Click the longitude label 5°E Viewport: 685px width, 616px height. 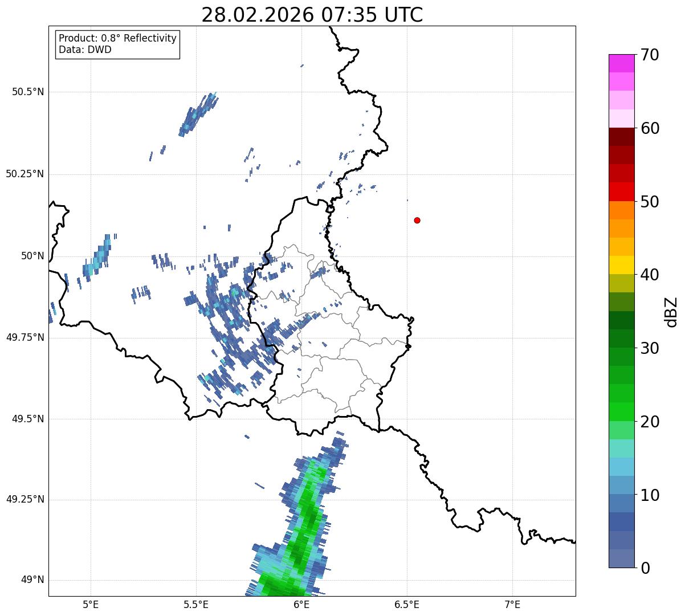pos(91,604)
